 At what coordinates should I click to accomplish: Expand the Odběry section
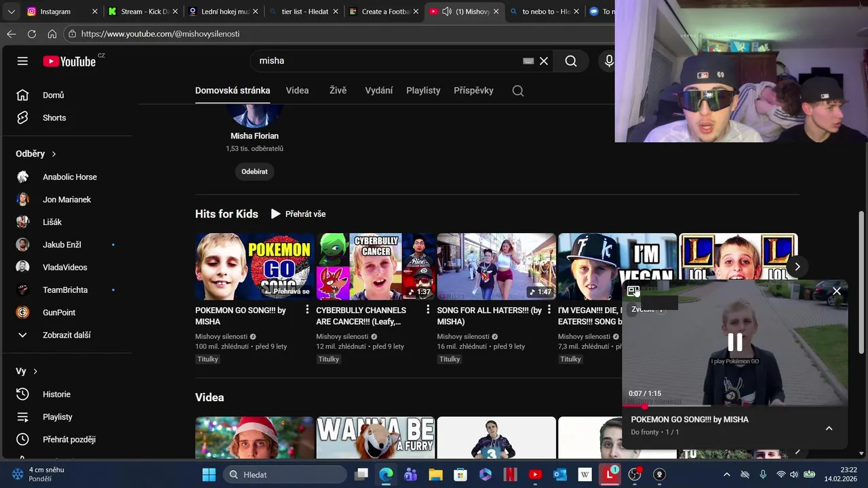pos(37,154)
